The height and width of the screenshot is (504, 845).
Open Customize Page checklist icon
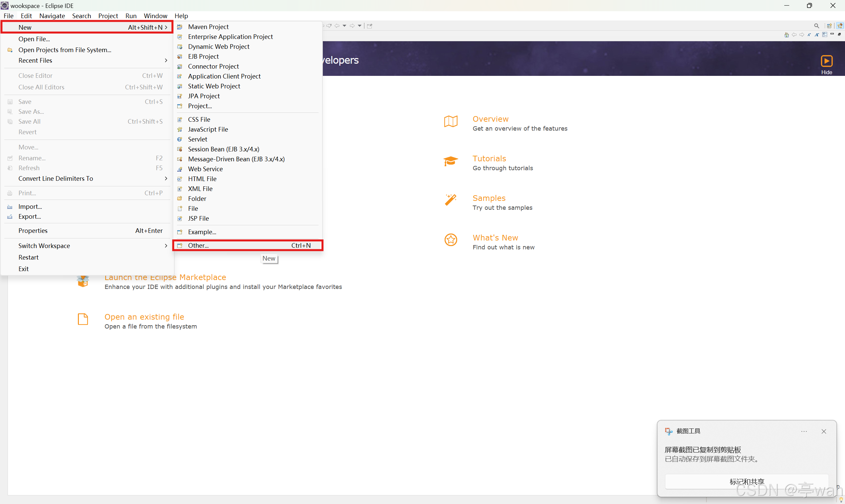coord(825,35)
